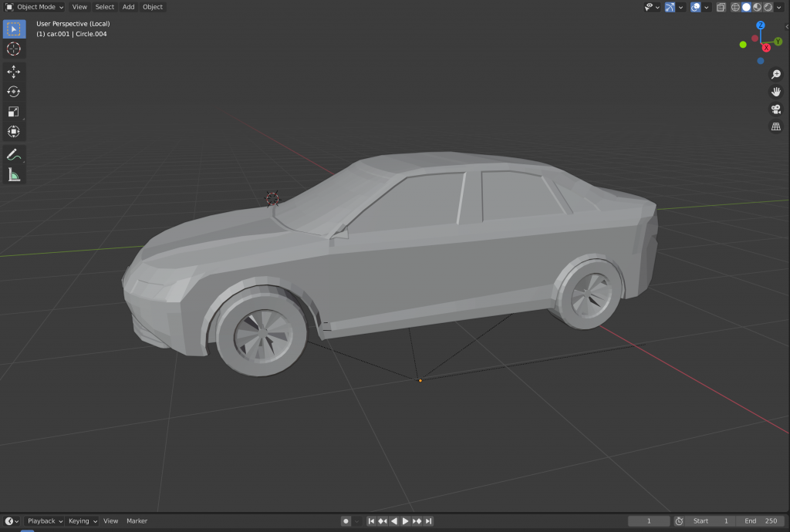This screenshot has height=532, width=790.
Task: Play animation in reverse
Action: tap(394, 521)
